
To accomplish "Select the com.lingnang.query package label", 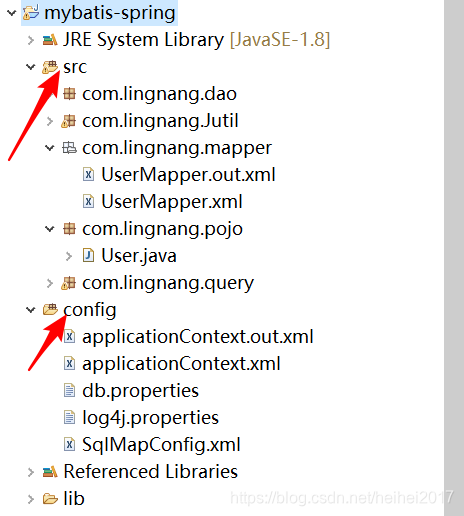I will point(168,283).
